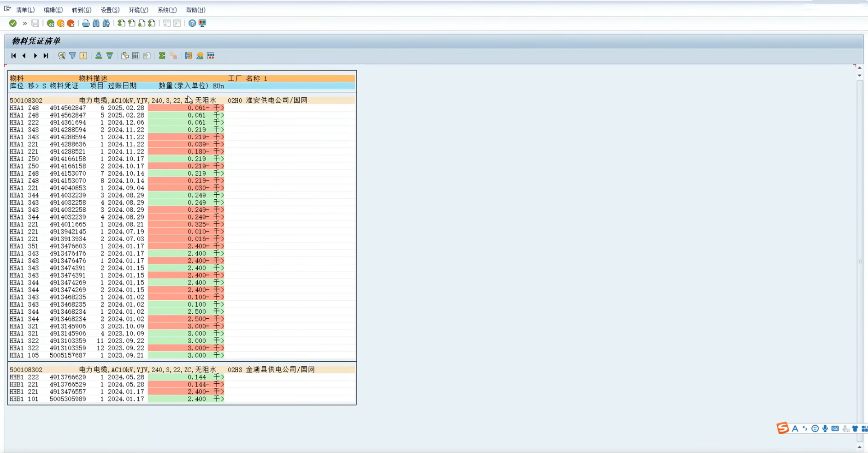The width and height of the screenshot is (868, 453).
Task: Set filter using the funnel icon
Action: 72,56
